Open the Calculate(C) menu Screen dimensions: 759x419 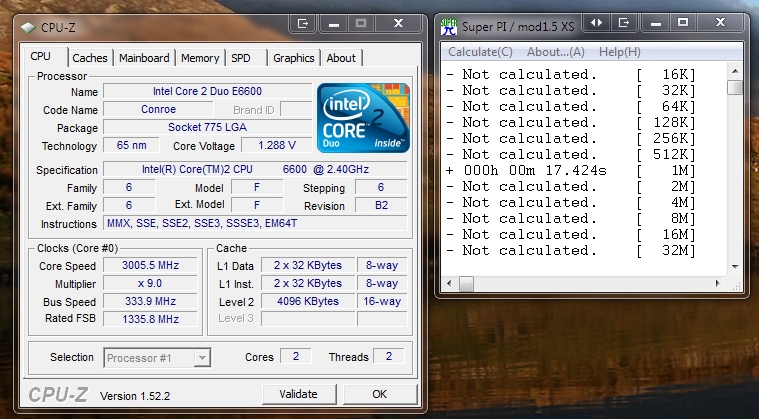(x=480, y=52)
